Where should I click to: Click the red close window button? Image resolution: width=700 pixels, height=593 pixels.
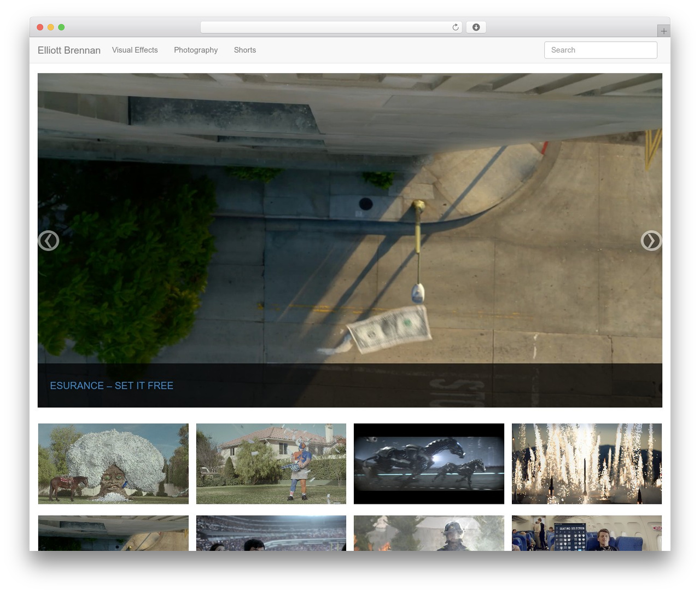tap(40, 27)
